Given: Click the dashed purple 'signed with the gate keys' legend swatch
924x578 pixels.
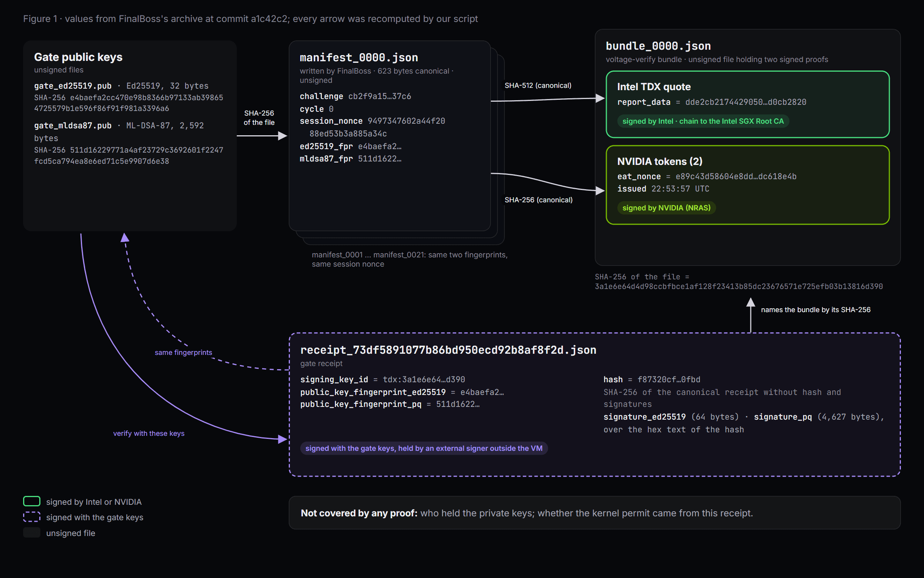Looking at the screenshot, I should click(32, 517).
